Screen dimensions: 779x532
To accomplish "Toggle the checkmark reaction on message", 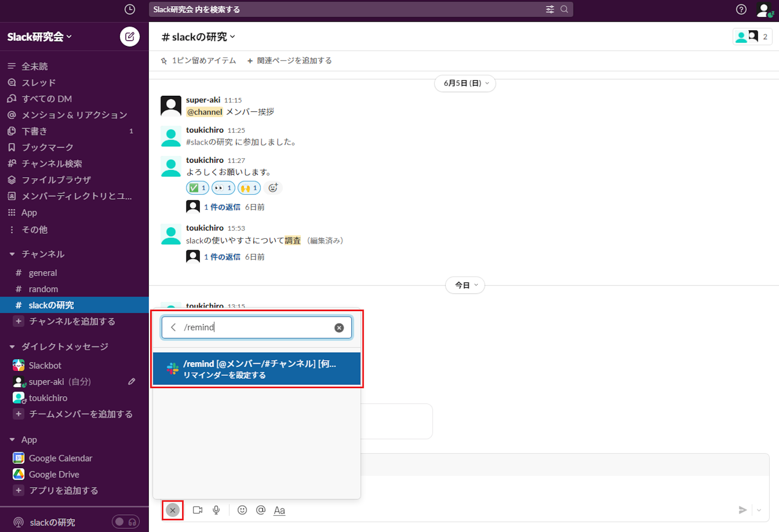I will pyautogui.click(x=197, y=187).
